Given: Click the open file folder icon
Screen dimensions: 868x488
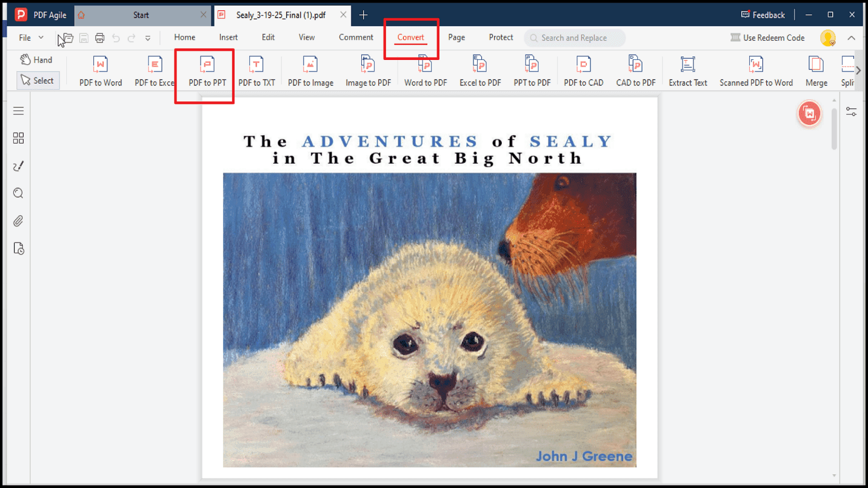Looking at the screenshot, I should [x=68, y=38].
